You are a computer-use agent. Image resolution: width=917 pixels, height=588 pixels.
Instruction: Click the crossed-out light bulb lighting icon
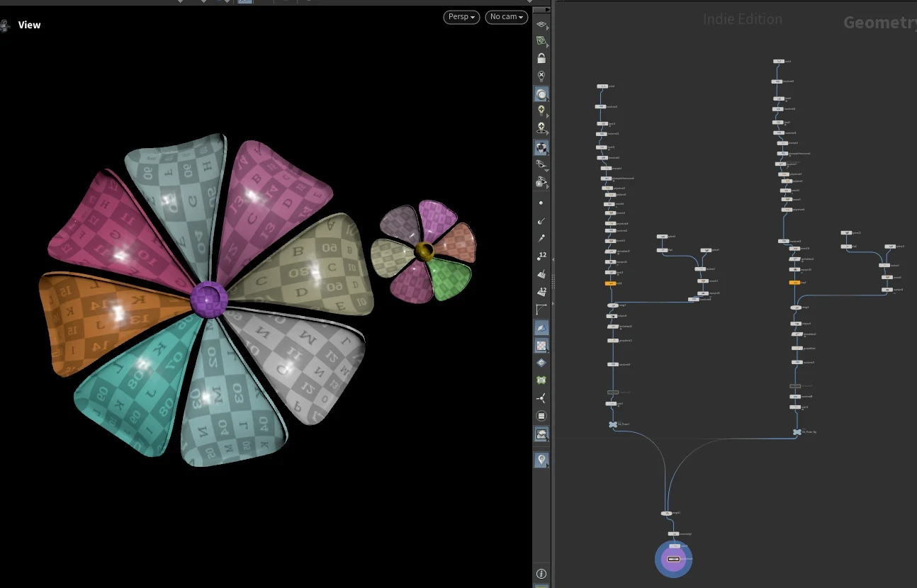point(541,75)
